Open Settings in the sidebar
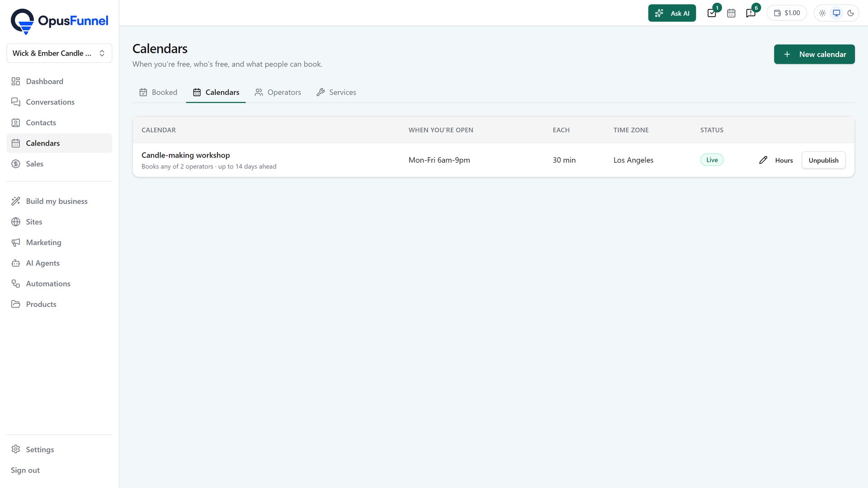Screen dimensions: 868x488 pyautogui.click(x=59, y=450)
